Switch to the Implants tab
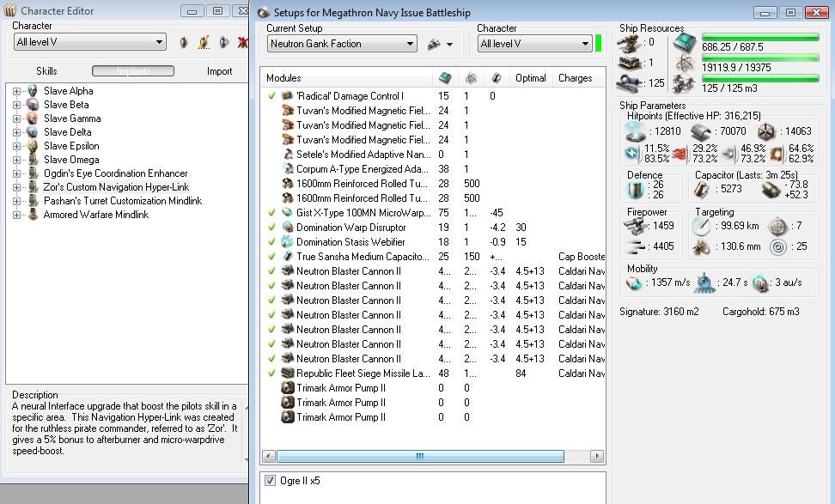The height and width of the screenshot is (504, 835). [133, 70]
